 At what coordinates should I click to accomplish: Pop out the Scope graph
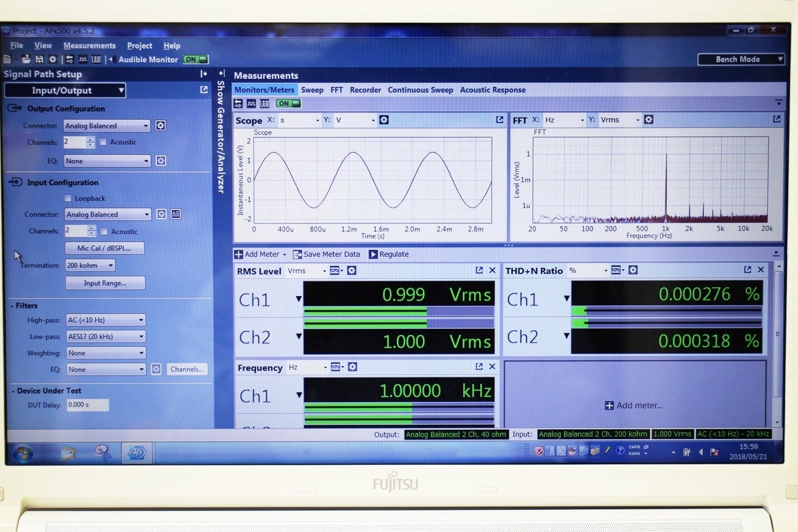[x=500, y=119]
